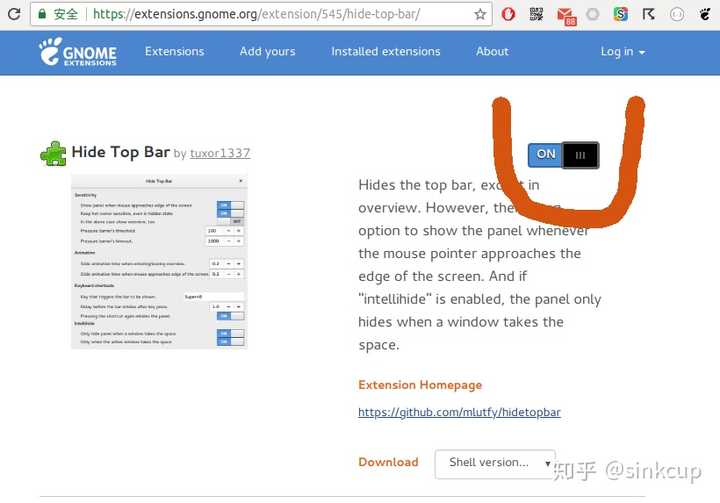This screenshot has height=503, width=720.
Task: Open the QR code extension icon
Action: (x=536, y=14)
